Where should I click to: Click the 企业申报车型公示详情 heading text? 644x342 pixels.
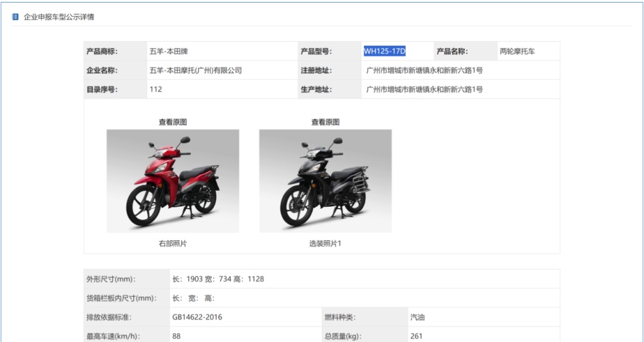[59, 17]
